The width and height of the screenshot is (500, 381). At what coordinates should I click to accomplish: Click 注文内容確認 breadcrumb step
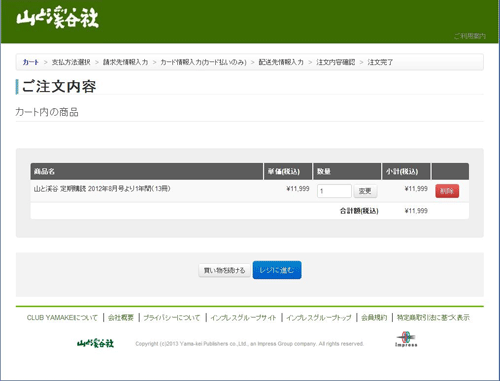tap(336, 62)
